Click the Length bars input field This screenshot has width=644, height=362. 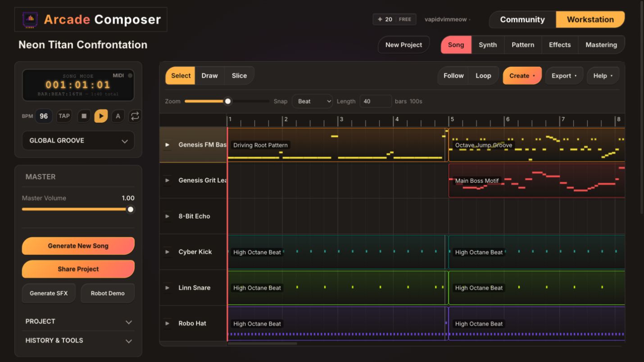click(375, 101)
